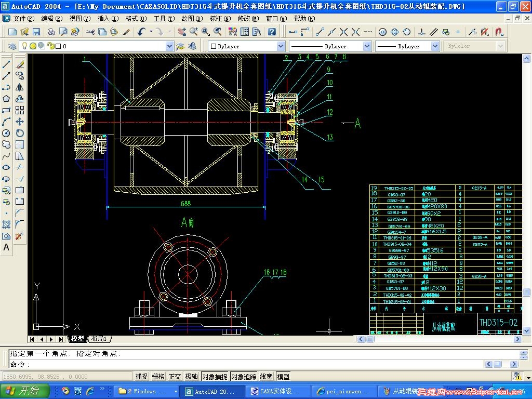The width and height of the screenshot is (532, 399).
Task: Select the Arc draw tool
Action: (x=6, y=122)
